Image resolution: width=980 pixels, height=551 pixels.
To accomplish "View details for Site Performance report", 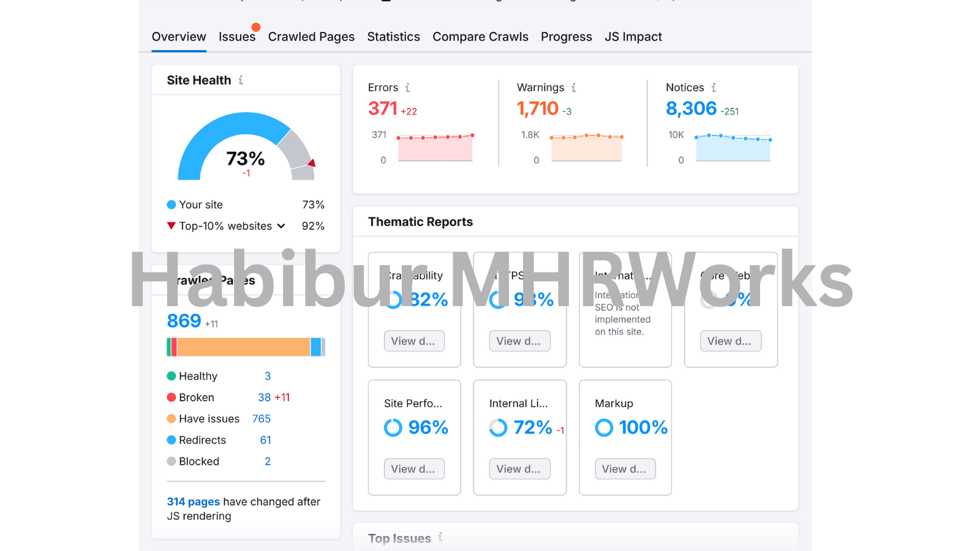I will coord(414,469).
